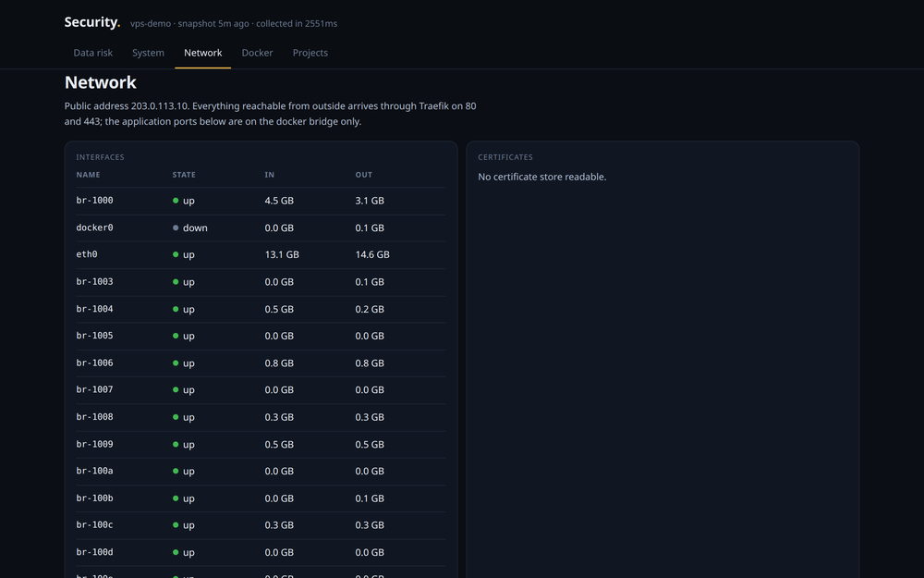Switch to the System tab

148,53
